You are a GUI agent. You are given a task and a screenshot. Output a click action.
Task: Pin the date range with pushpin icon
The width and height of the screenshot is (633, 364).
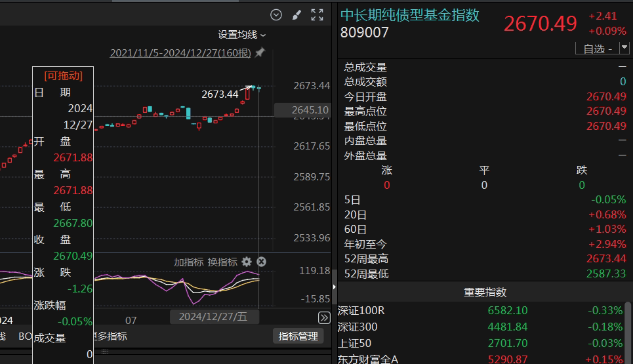(x=260, y=52)
